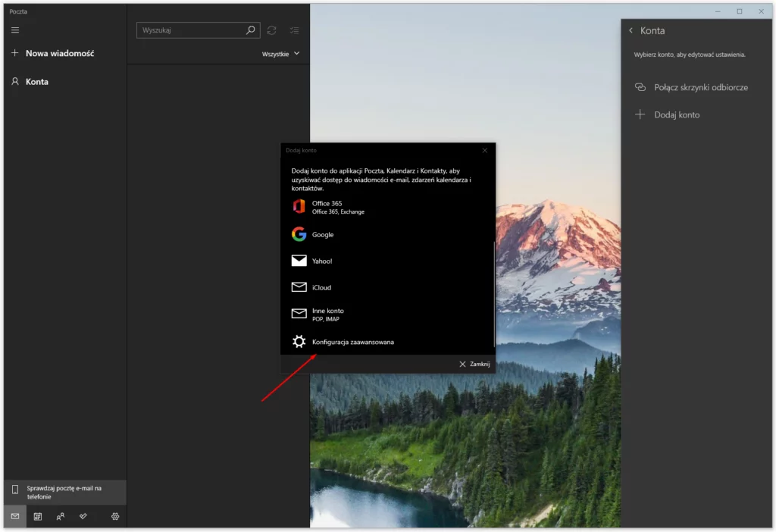Select the Mail envelope icon
This screenshot has width=776, height=532.
[14, 516]
